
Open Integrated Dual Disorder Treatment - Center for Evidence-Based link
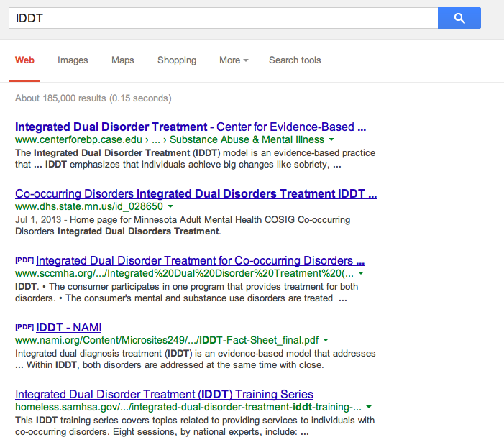pos(191,127)
